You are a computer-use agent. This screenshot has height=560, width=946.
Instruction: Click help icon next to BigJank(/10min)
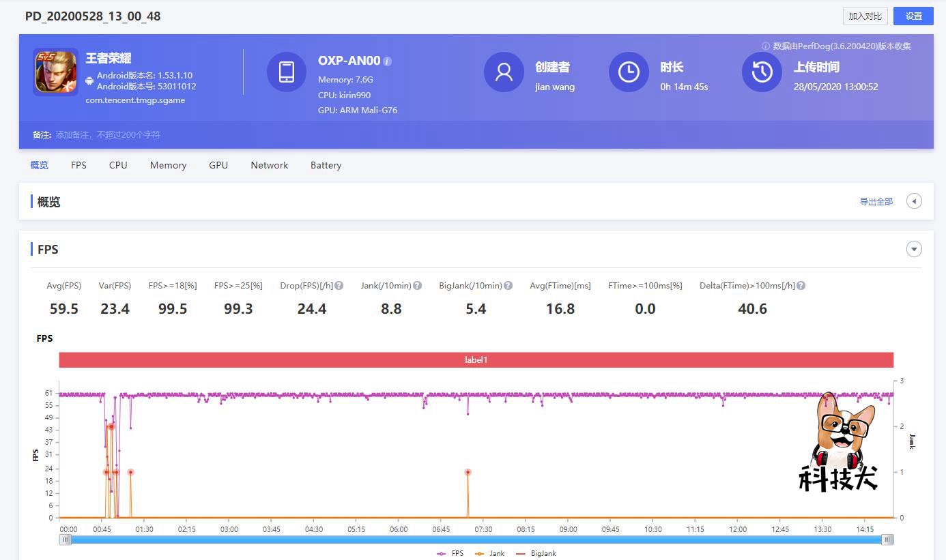pos(508,286)
